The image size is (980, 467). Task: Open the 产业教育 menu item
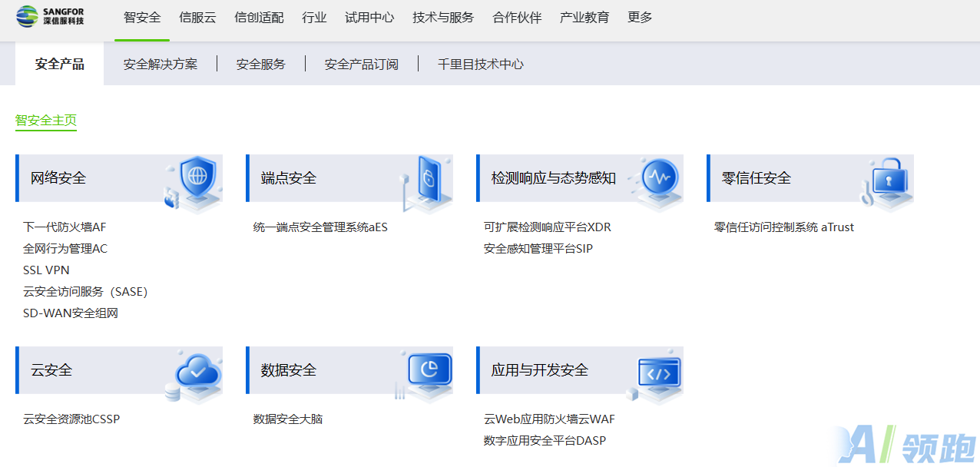(x=584, y=17)
